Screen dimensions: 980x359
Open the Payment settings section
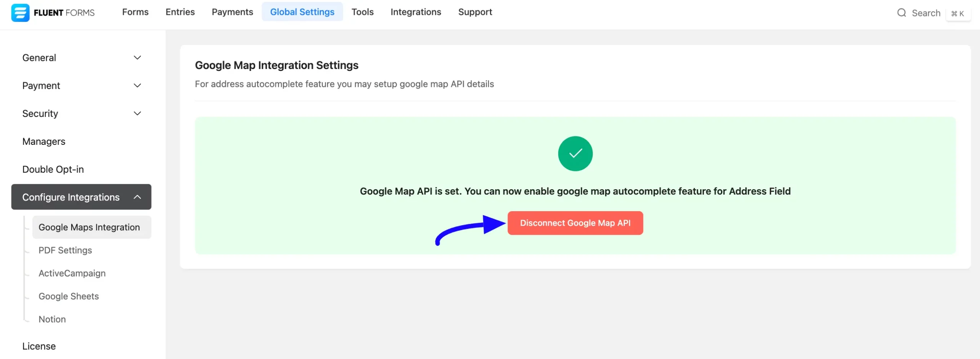(x=81, y=86)
